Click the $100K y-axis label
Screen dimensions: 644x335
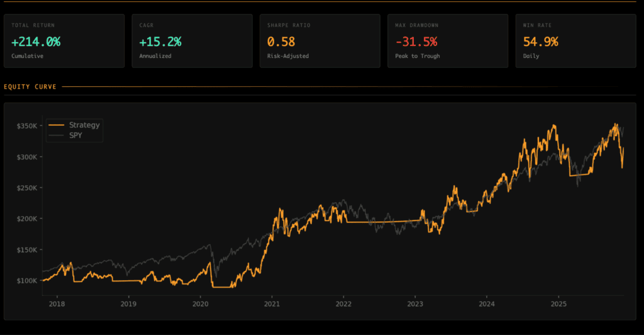click(x=28, y=280)
